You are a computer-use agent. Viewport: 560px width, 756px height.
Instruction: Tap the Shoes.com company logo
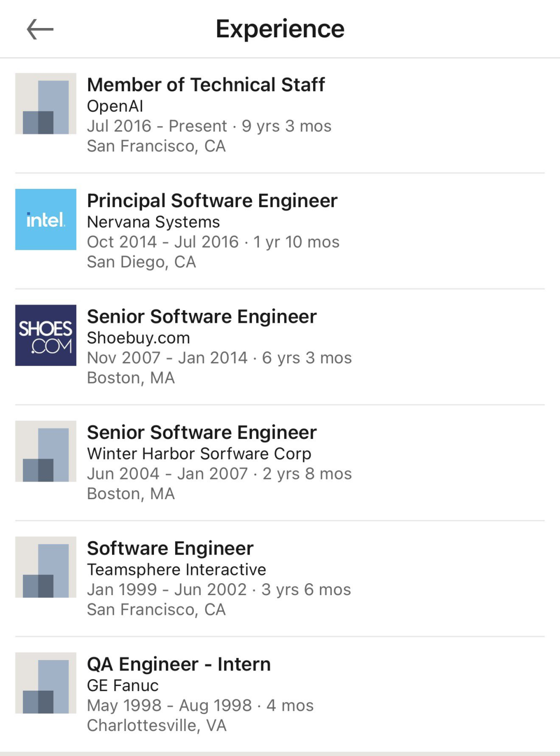(46, 335)
